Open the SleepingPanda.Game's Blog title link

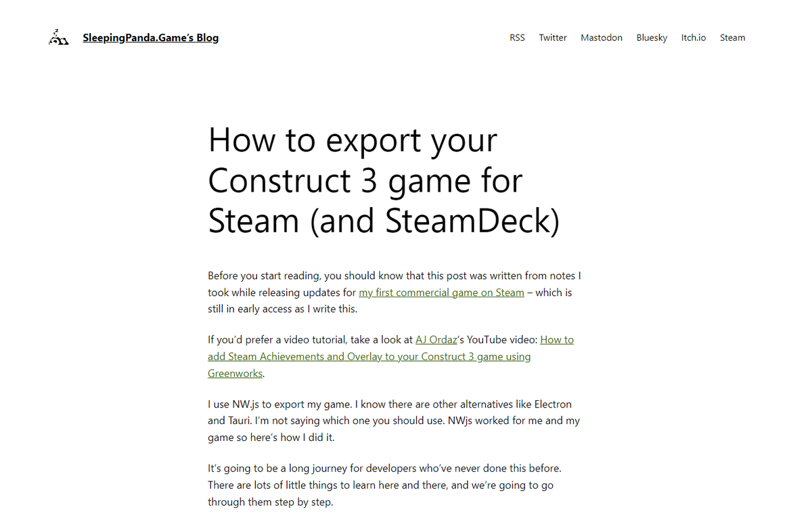(x=151, y=38)
